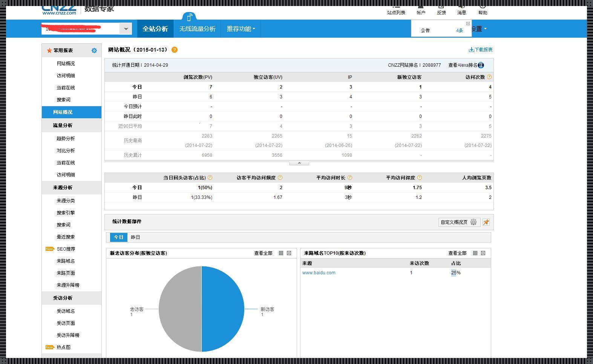Viewport: 593px width, 364px height.
Task: Click the grid icon in 来路域名TOP10 widget
Action: click(x=475, y=253)
